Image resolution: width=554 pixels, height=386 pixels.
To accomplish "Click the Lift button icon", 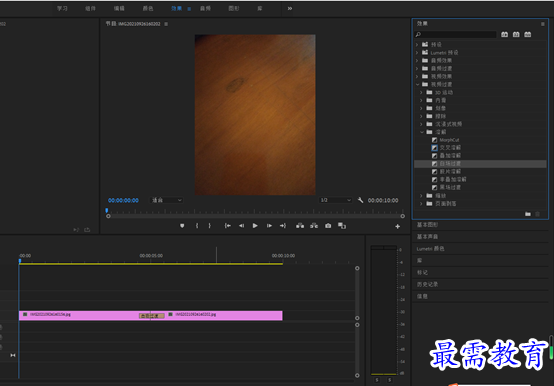I will pyautogui.click(x=300, y=226).
